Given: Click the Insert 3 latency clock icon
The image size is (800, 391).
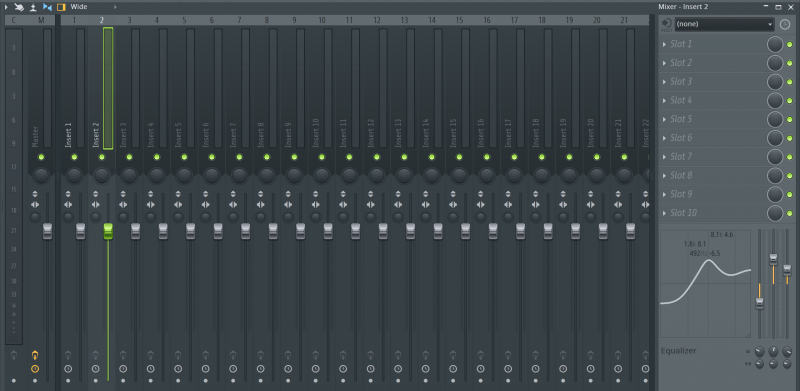Looking at the screenshot, I should pyautogui.click(x=123, y=369).
